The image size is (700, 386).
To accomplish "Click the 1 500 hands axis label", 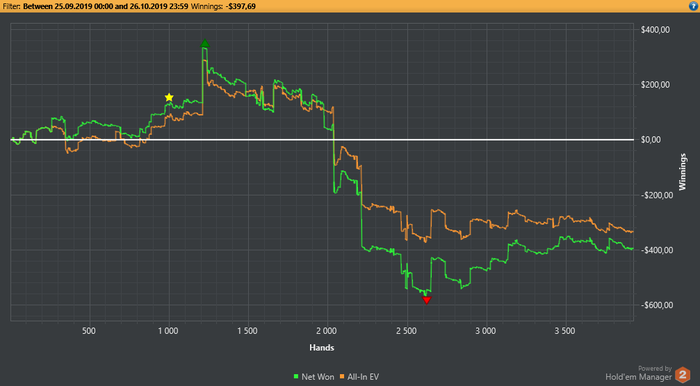I will (247, 331).
